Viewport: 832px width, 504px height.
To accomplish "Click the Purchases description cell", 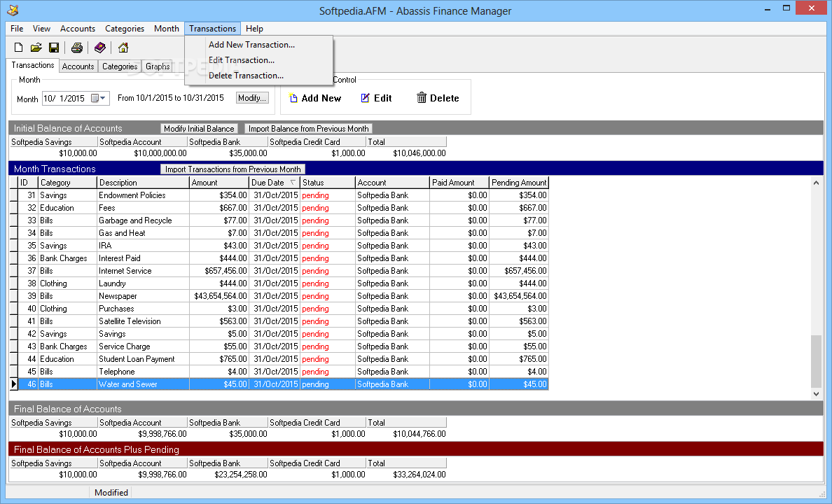I will [144, 309].
